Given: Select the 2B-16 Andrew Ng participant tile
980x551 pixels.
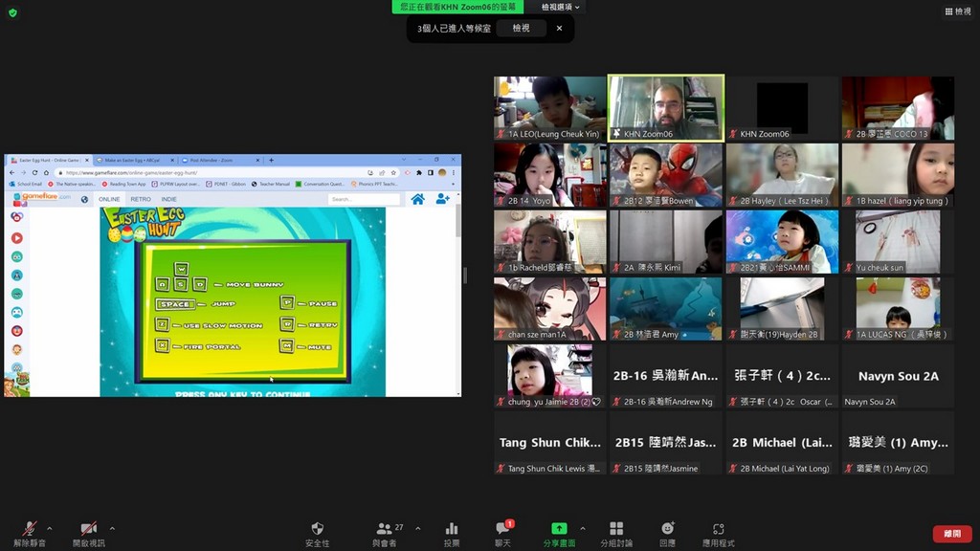Looking at the screenshot, I should click(x=666, y=376).
